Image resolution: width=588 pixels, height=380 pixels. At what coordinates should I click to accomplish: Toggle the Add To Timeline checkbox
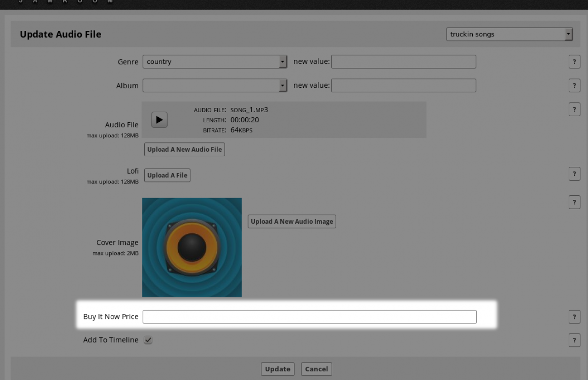(148, 340)
